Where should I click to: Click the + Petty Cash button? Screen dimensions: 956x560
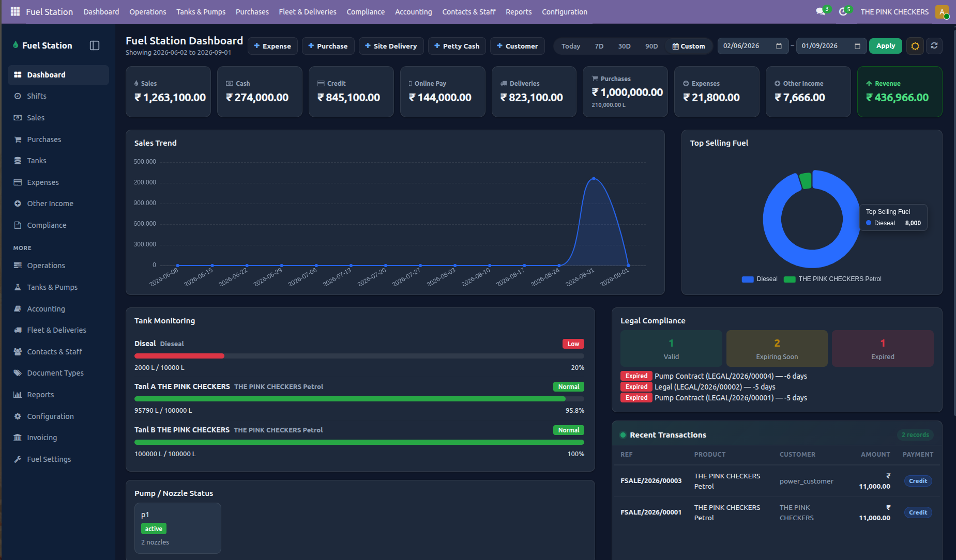pyautogui.click(x=457, y=46)
